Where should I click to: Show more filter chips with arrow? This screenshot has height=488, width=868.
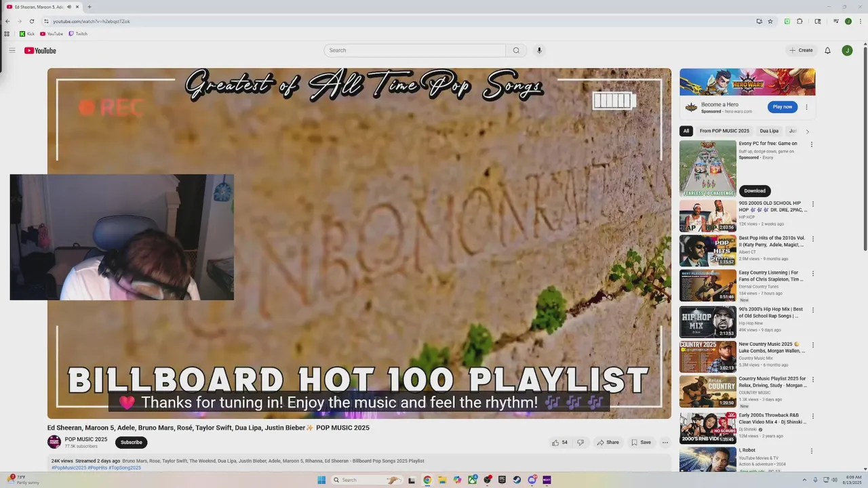(x=807, y=131)
